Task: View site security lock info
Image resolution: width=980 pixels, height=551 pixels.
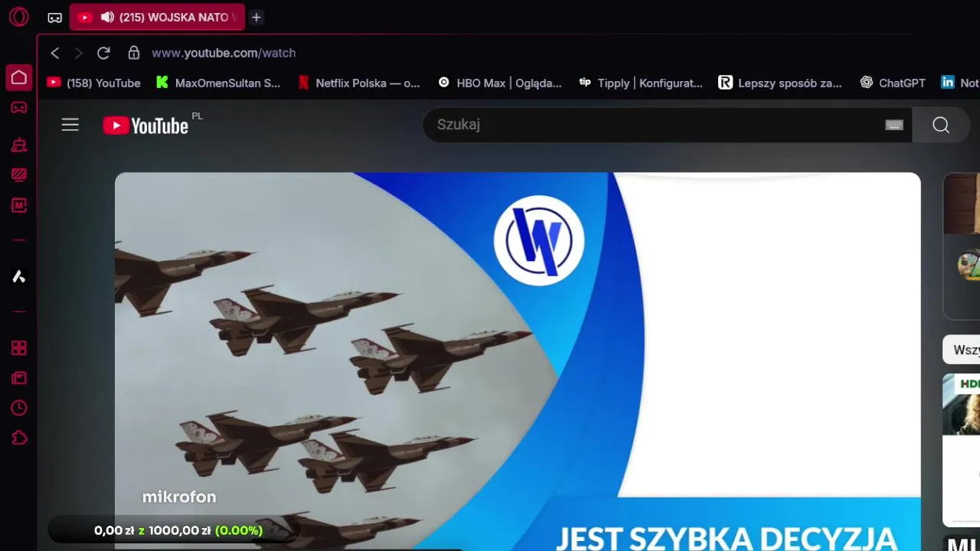Action: click(x=134, y=53)
